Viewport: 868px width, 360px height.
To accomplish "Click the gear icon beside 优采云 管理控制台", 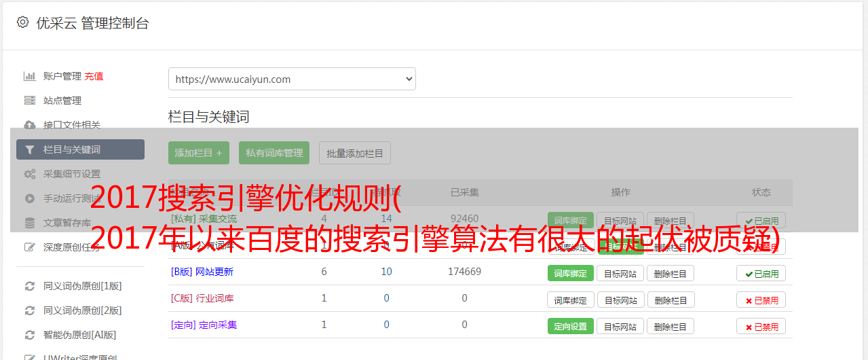I will (22, 22).
